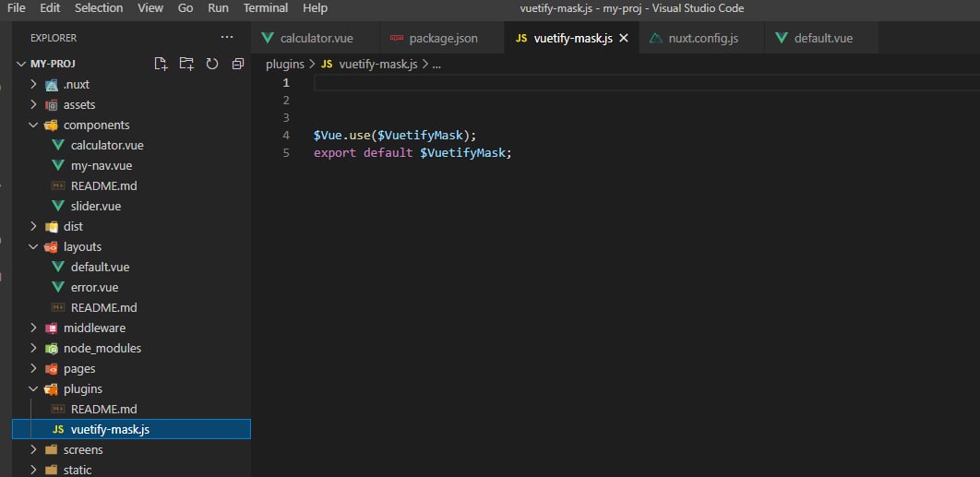This screenshot has width=980, height=477.
Task: Click the Nuxt icon on nuxt.config.js tab
Action: (655, 38)
